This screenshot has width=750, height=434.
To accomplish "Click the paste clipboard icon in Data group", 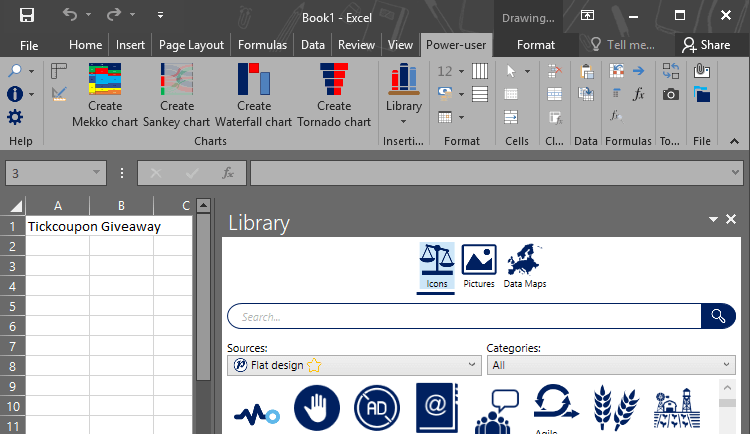I will click(586, 71).
